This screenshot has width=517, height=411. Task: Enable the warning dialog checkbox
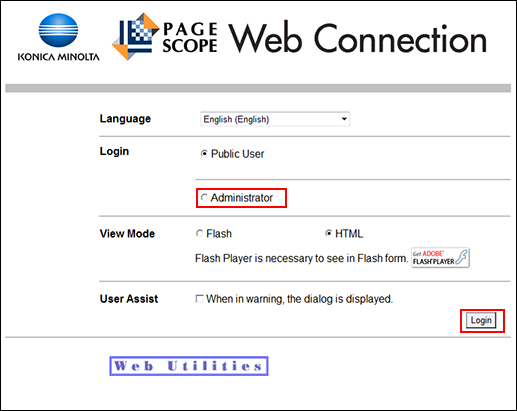pyautogui.click(x=199, y=299)
